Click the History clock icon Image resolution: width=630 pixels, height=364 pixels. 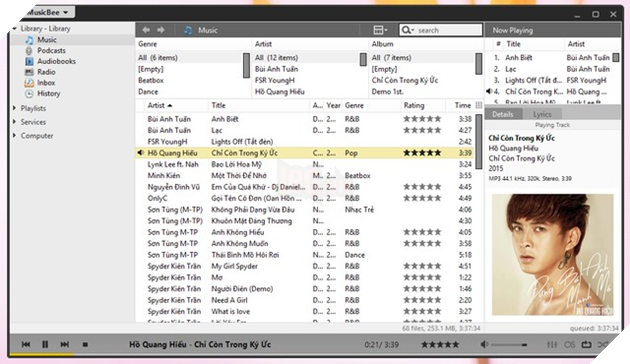click(29, 94)
